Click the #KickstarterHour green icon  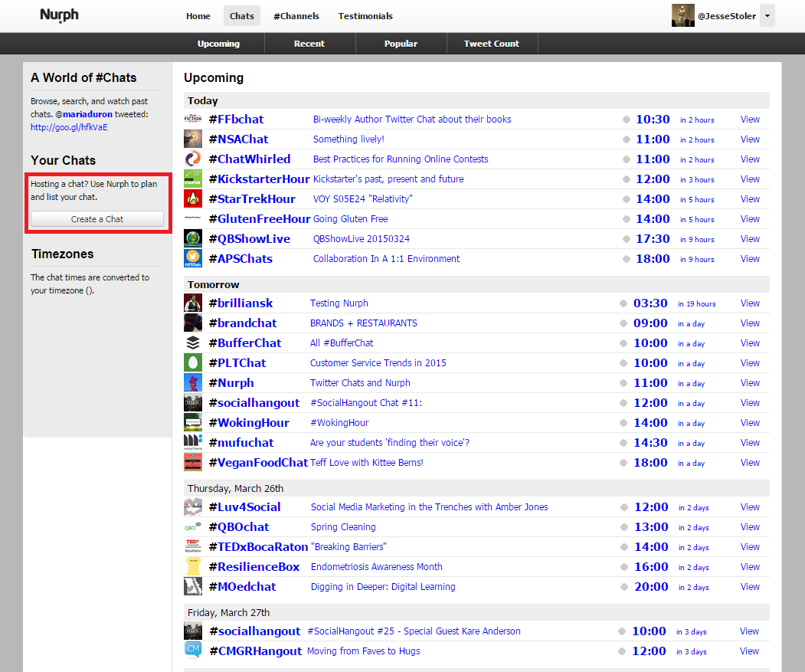pyautogui.click(x=193, y=179)
